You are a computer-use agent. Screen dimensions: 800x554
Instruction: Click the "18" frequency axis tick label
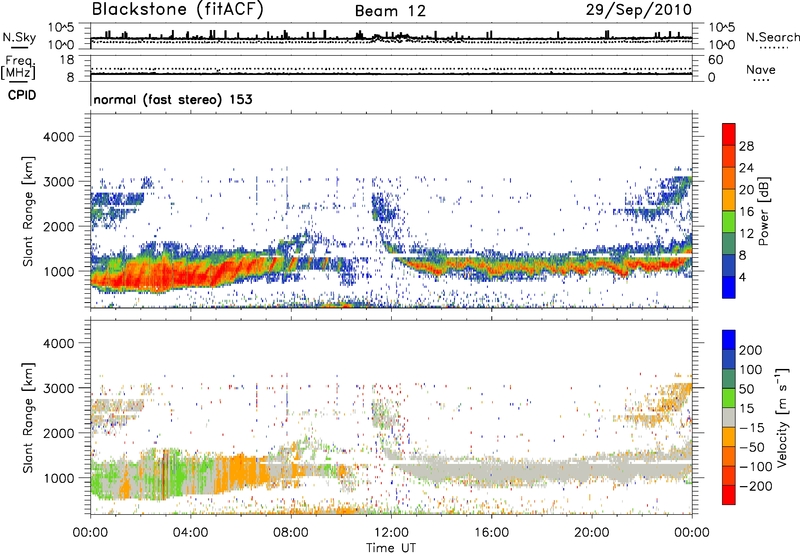point(67,60)
